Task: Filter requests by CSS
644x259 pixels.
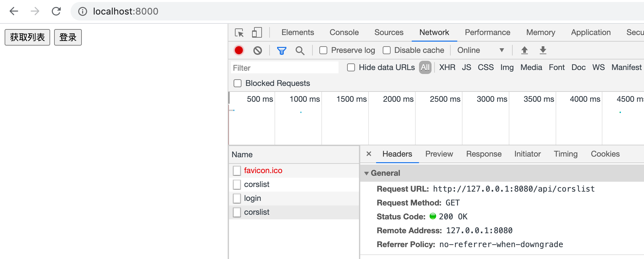Action: [x=486, y=67]
